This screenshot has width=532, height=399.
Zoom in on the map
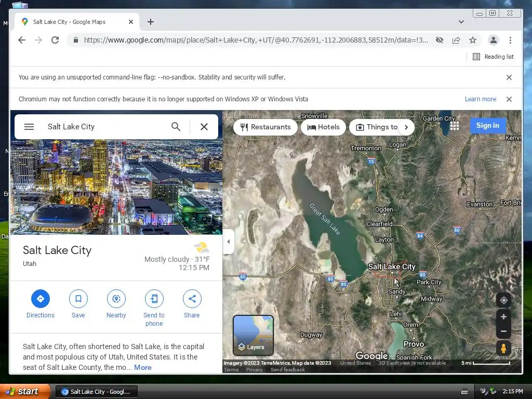503,316
